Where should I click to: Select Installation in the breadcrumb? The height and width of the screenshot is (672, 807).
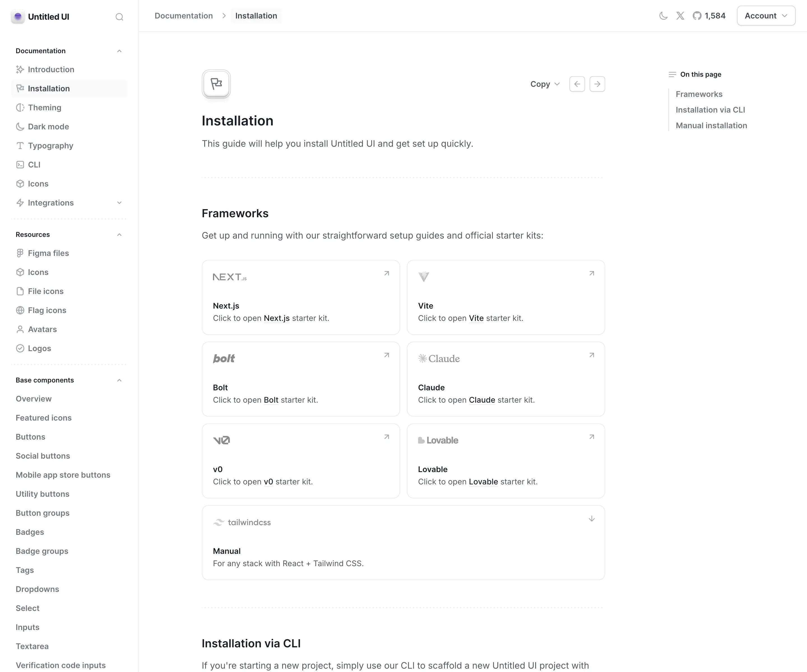click(x=256, y=16)
